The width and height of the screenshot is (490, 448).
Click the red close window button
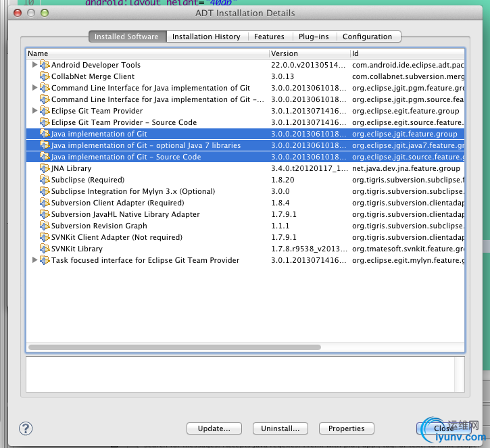tap(18, 13)
